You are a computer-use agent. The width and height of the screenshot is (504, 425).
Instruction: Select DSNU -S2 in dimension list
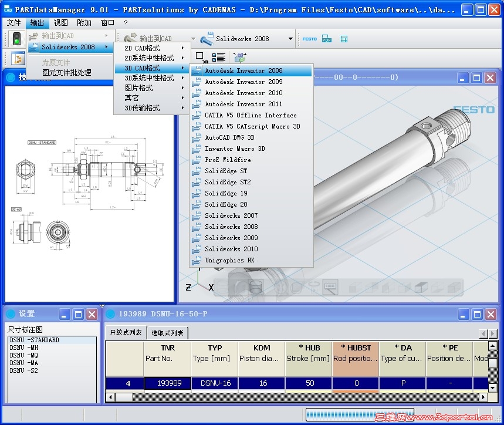(52, 370)
